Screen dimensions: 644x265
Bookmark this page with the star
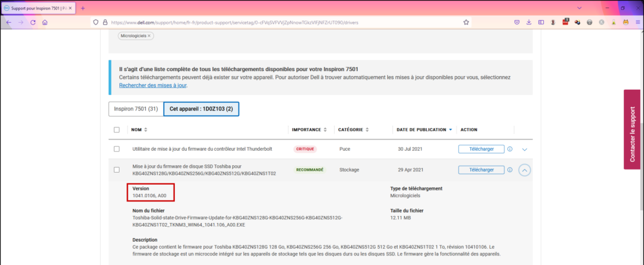pyautogui.click(x=466, y=23)
